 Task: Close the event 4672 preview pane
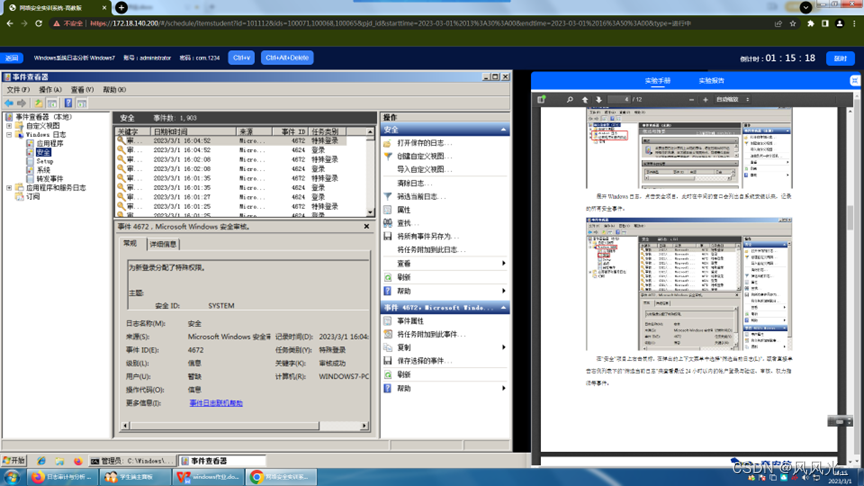366,226
